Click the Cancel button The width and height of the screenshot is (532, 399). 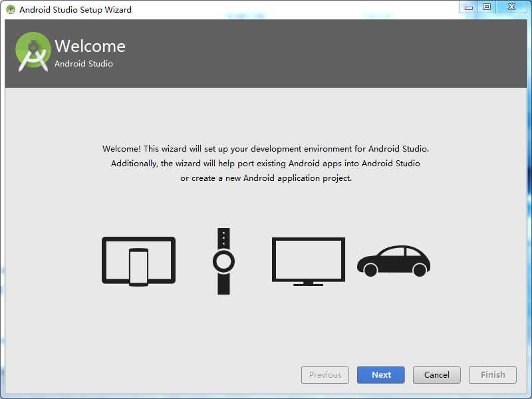437,374
